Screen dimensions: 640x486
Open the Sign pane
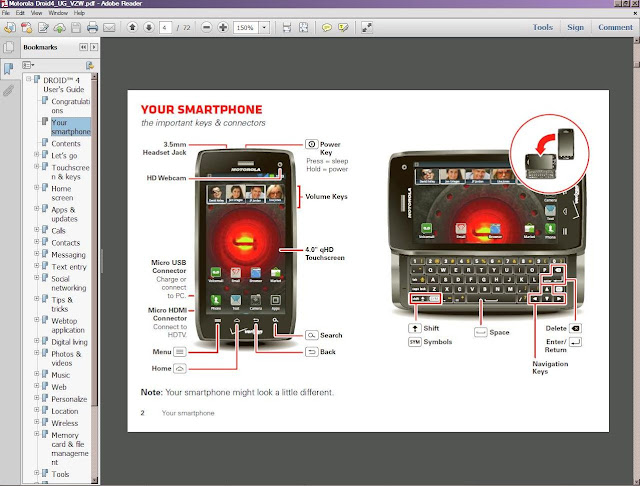click(575, 27)
